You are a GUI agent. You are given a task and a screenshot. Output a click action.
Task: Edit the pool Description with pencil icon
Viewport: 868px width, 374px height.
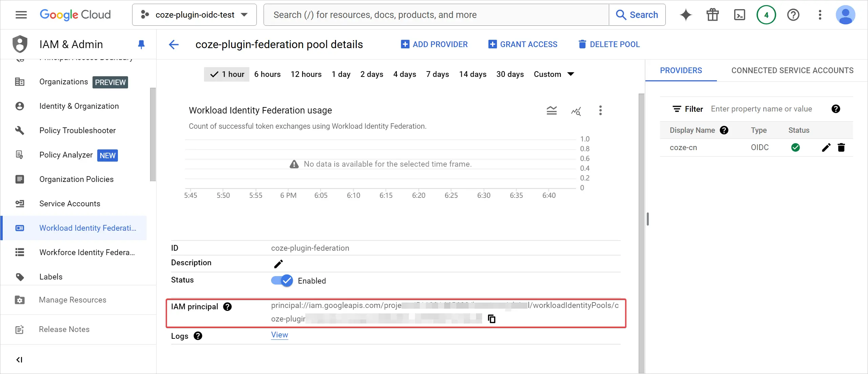coord(278,264)
